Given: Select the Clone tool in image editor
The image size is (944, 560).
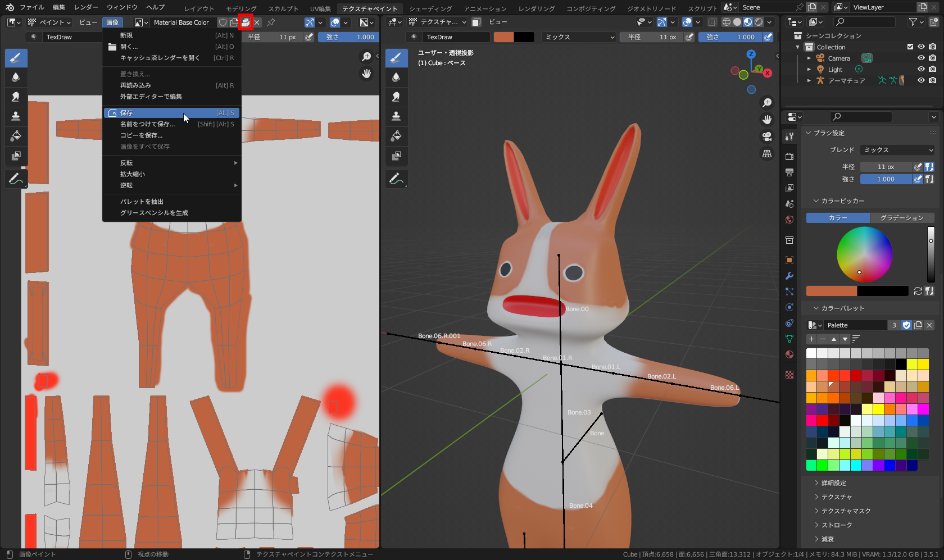Looking at the screenshot, I should click(16, 116).
